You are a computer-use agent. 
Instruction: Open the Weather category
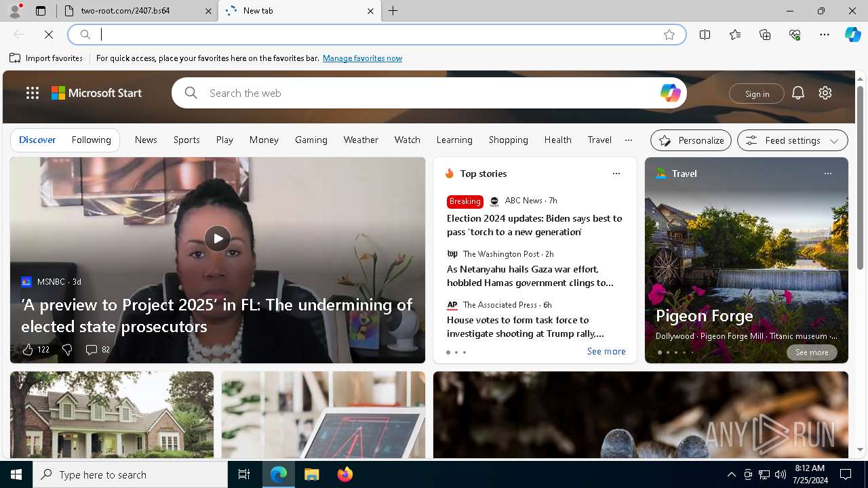point(361,140)
